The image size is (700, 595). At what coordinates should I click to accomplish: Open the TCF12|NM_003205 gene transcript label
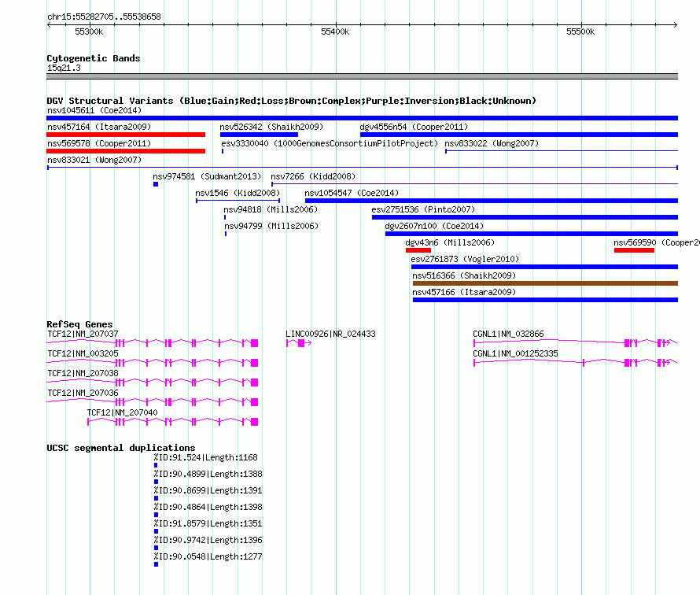pyautogui.click(x=83, y=353)
